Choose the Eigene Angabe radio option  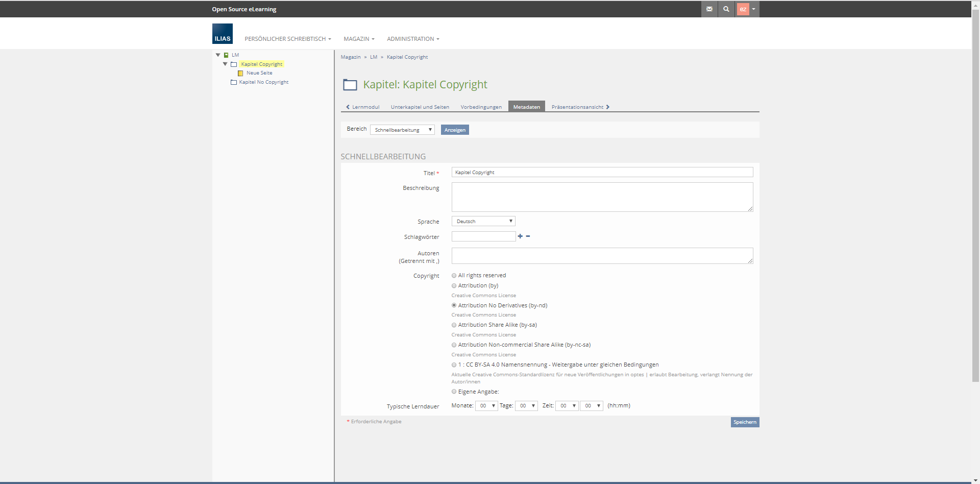tap(454, 392)
